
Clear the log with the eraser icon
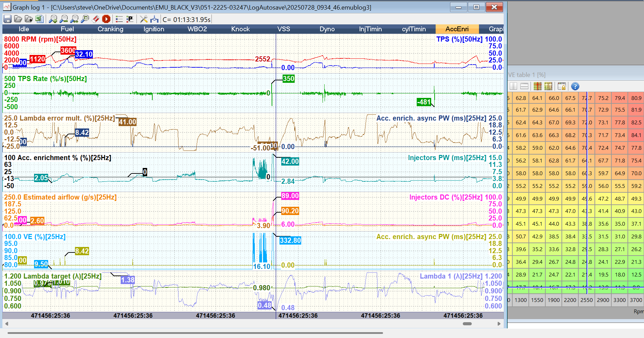[x=96, y=19]
